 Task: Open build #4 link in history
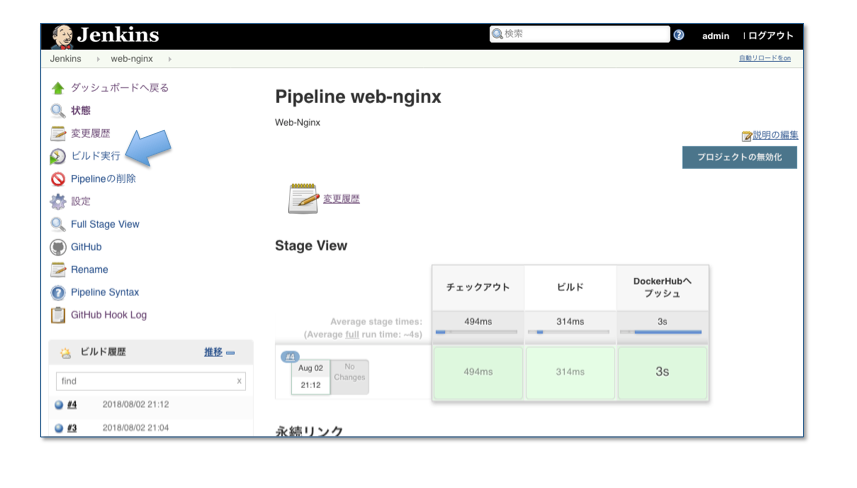click(x=72, y=405)
